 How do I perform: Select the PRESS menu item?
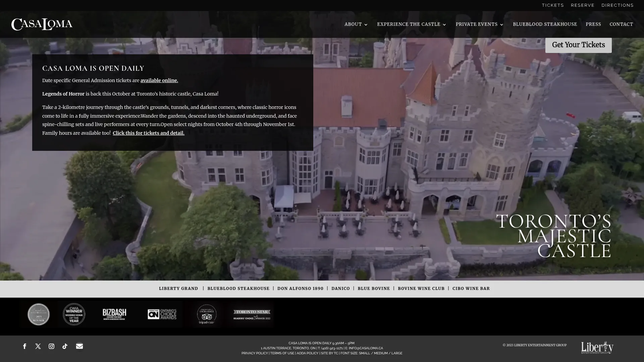tap(593, 24)
